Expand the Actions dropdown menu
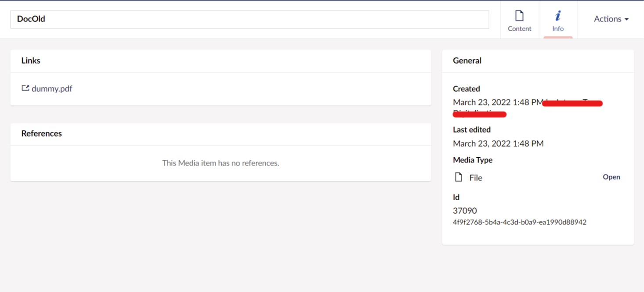 coord(611,19)
